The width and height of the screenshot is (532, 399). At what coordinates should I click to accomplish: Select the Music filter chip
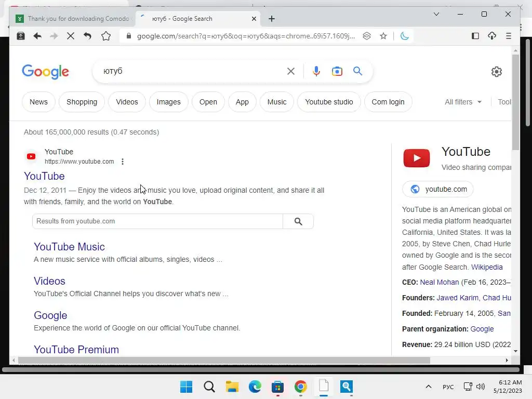pos(277,102)
